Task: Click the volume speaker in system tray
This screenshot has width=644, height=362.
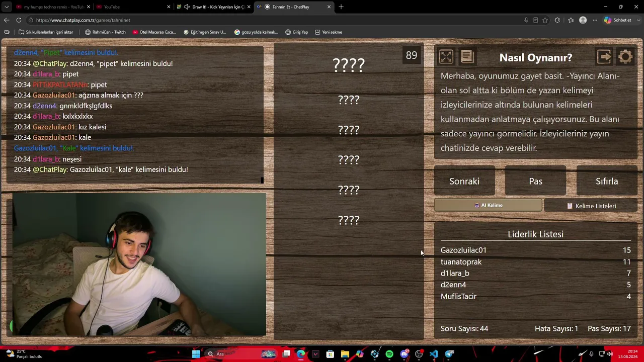Action: (610, 354)
